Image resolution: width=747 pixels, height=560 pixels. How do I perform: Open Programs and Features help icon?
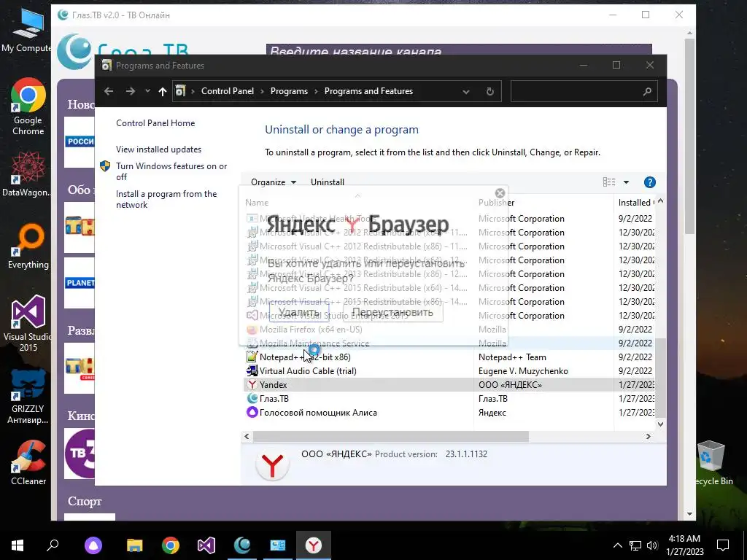[x=649, y=182]
